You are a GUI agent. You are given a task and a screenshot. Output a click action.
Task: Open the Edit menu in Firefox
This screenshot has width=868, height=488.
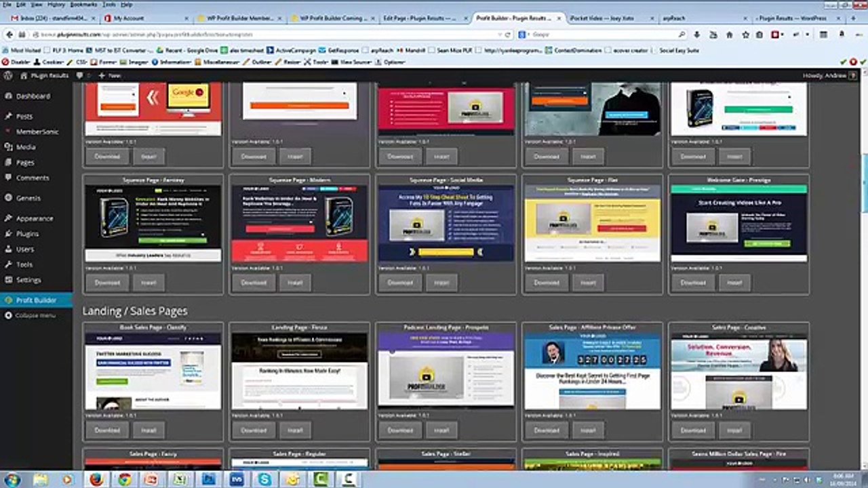(x=20, y=5)
